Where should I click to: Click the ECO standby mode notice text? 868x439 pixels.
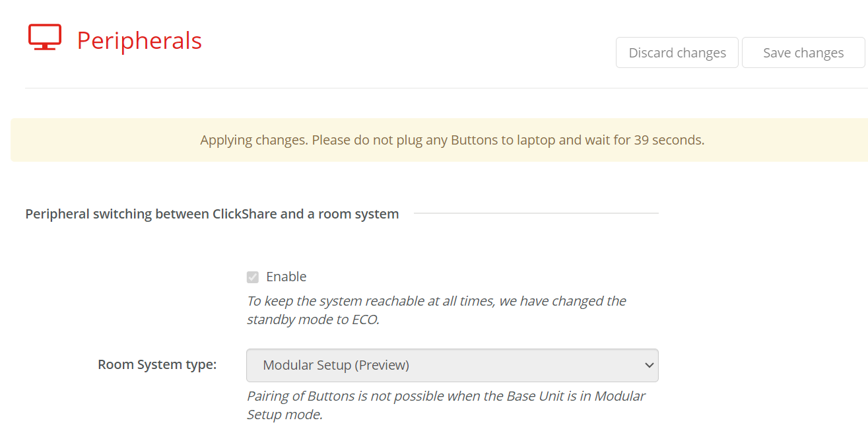[x=436, y=309]
